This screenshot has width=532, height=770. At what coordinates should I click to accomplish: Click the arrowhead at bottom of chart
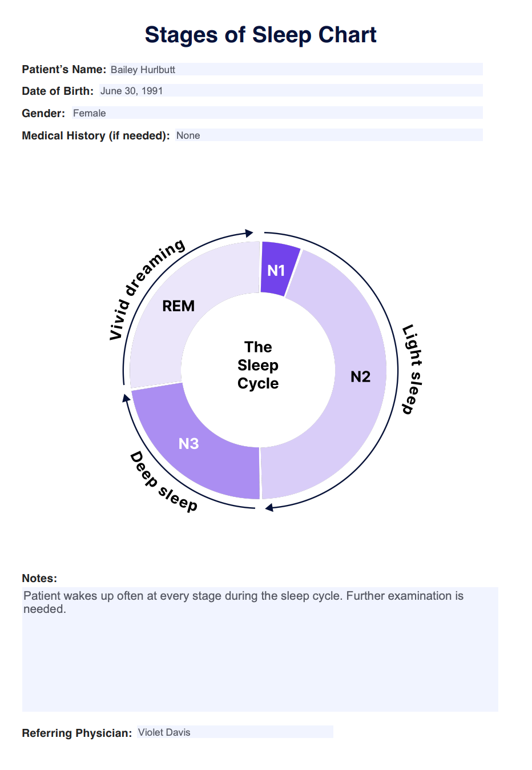tap(269, 507)
